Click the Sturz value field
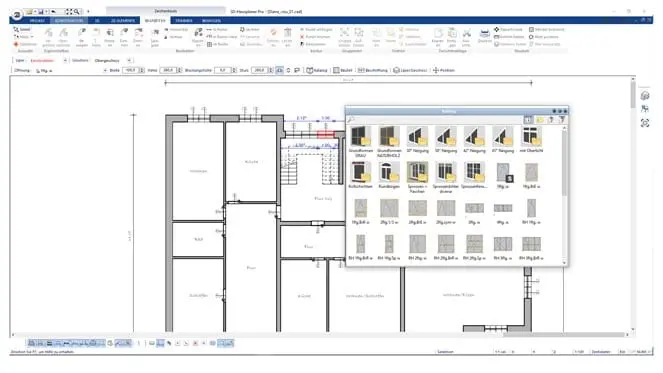Image resolution: width=663 pixels, height=373 pixels. tap(259, 70)
